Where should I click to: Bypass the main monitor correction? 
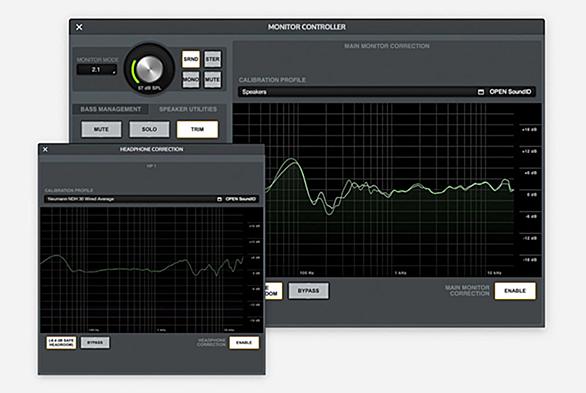308,291
